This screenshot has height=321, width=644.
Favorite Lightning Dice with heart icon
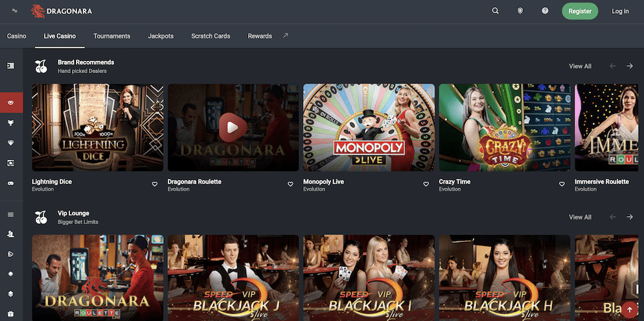point(155,184)
